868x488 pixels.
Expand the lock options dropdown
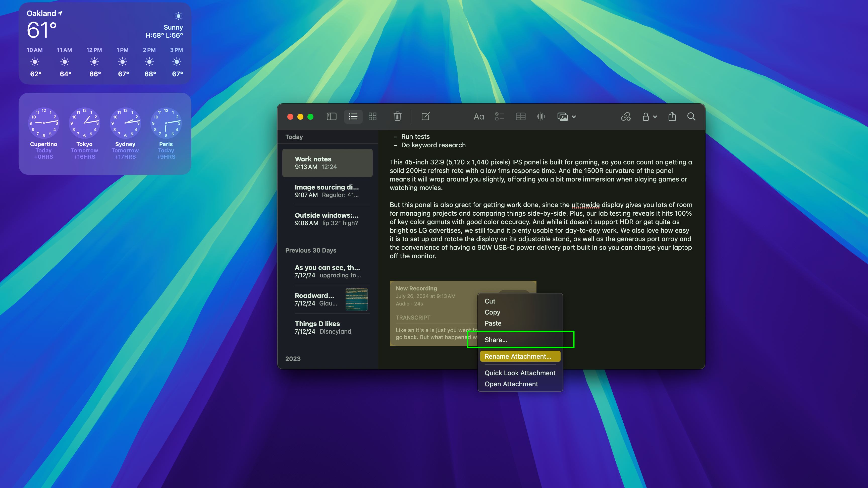655,116
